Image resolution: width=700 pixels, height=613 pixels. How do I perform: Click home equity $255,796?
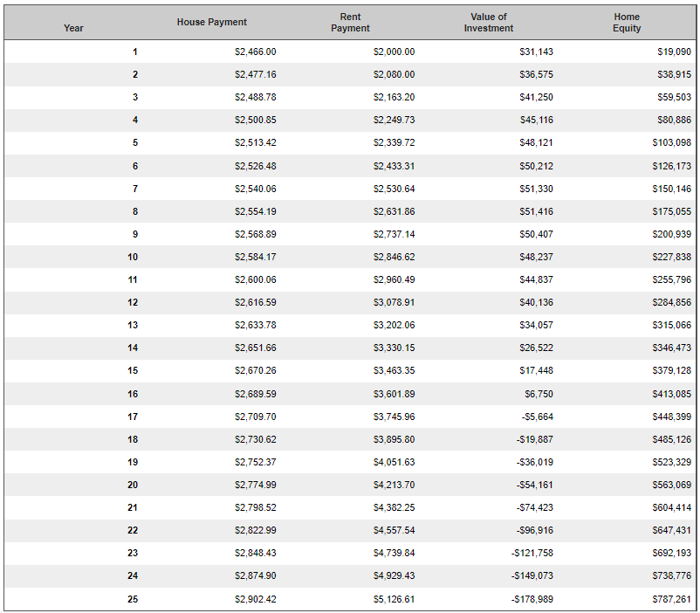(x=671, y=280)
